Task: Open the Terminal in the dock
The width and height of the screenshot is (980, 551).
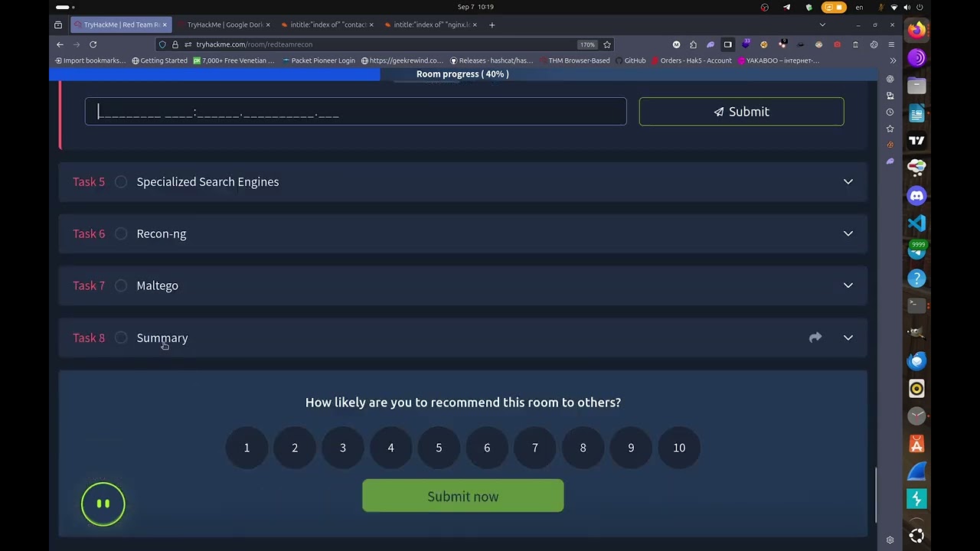Action: [x=916, y=306]
